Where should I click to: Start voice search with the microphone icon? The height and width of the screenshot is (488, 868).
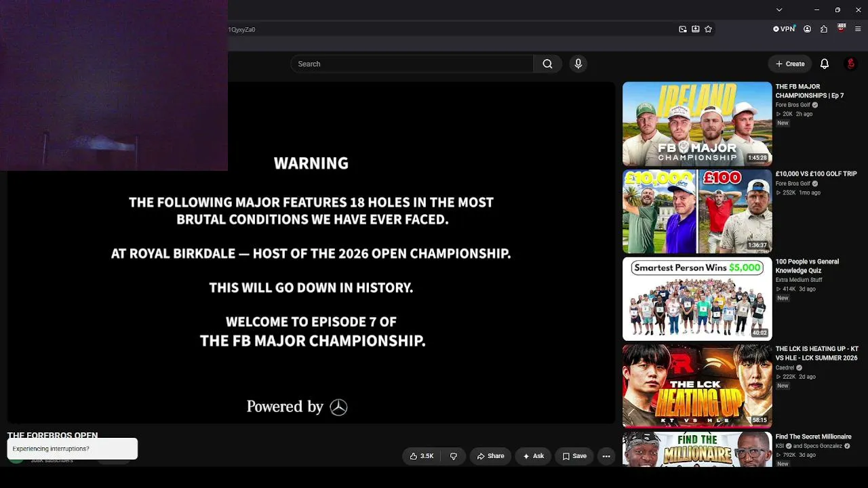coord(578,64)
